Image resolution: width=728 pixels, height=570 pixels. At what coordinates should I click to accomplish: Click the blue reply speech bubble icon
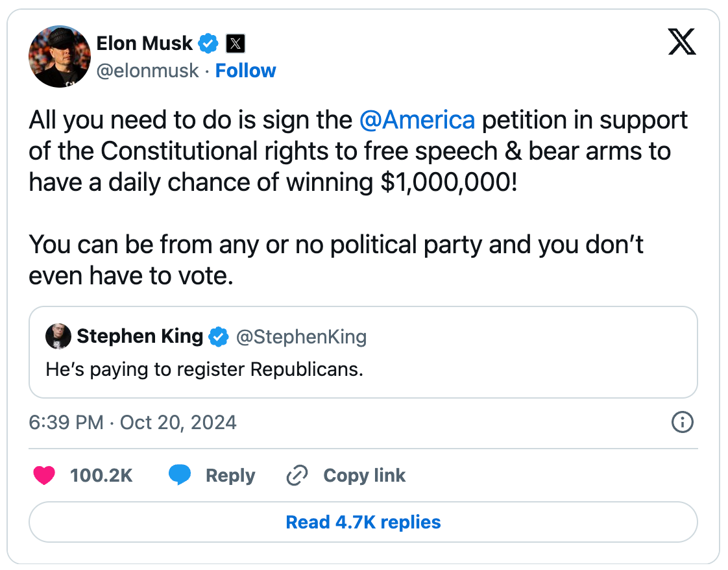[x=180, y=476]
